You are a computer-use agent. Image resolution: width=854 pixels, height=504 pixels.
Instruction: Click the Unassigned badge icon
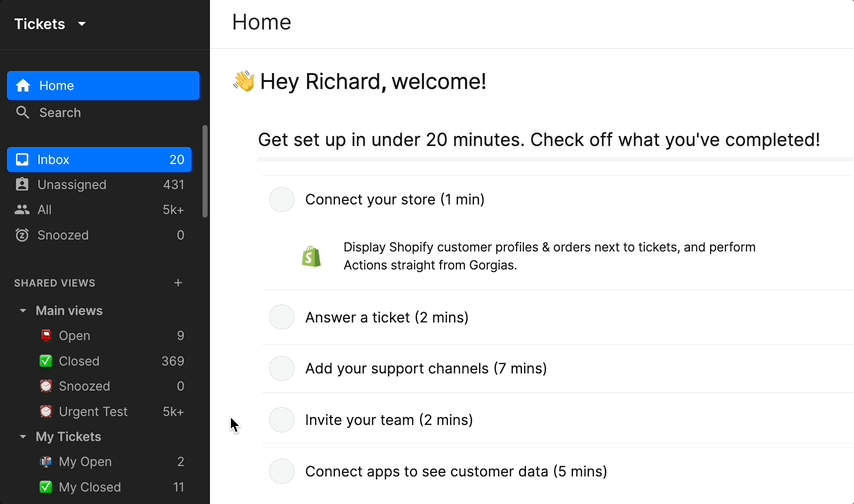pos(22,184)
